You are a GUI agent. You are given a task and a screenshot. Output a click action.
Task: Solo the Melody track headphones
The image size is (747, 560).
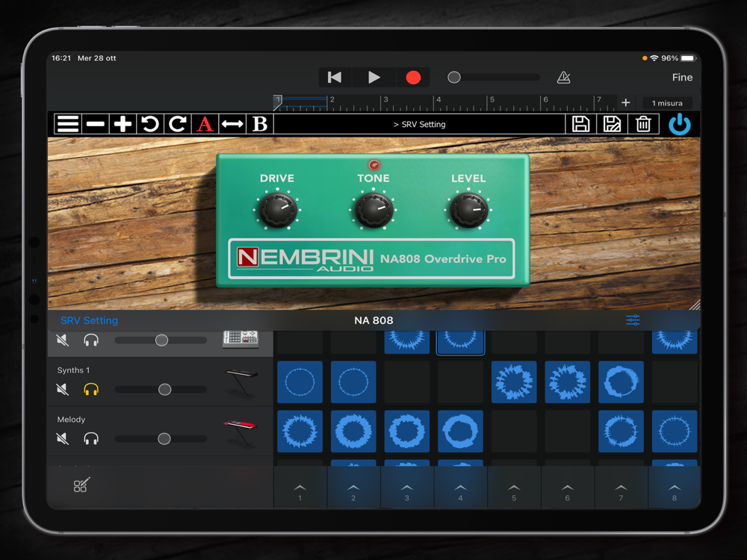[91, 438]
